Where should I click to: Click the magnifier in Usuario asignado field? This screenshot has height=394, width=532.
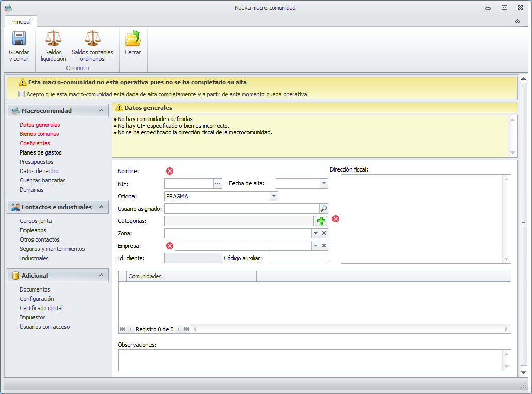click(x=323, y=209)
